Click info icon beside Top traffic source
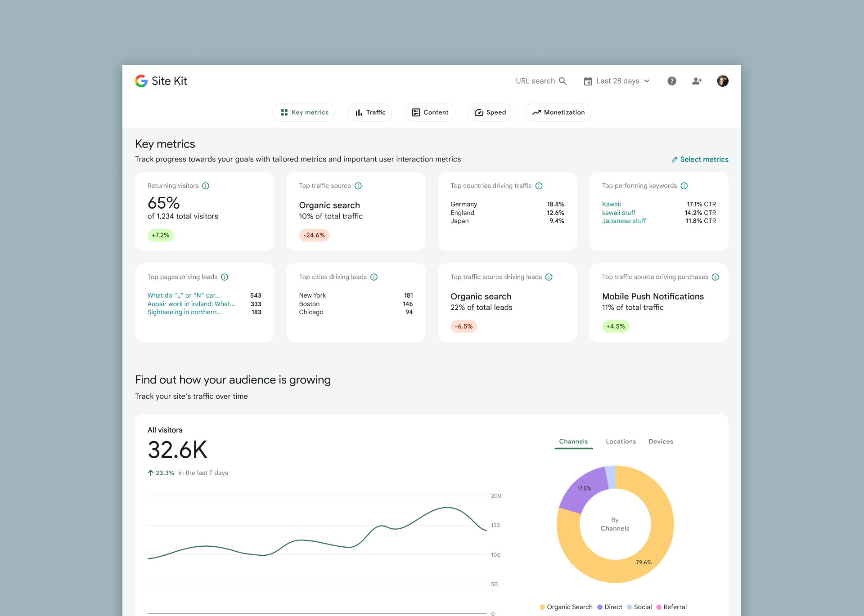 point(358,186)
